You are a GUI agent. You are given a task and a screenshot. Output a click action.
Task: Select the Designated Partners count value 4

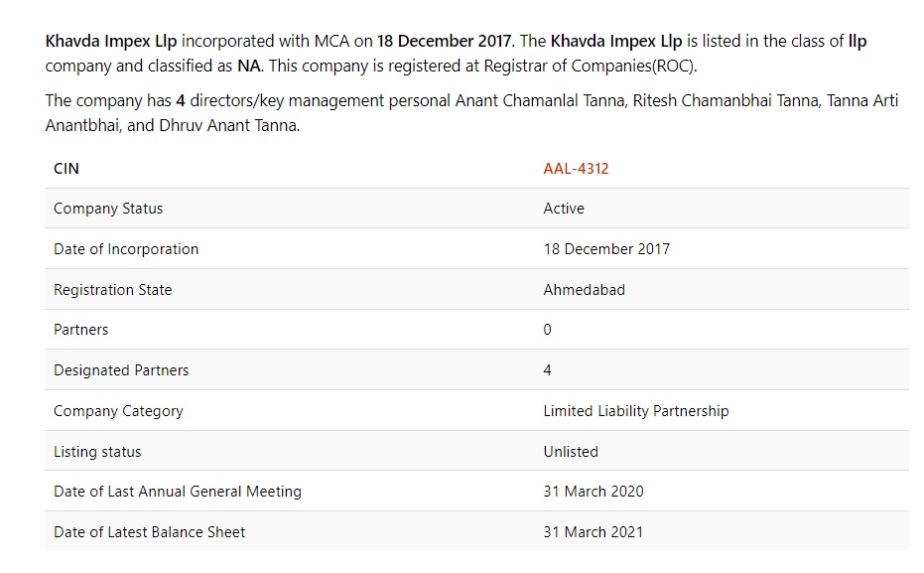pyautogui.click(x=548, y=370)
